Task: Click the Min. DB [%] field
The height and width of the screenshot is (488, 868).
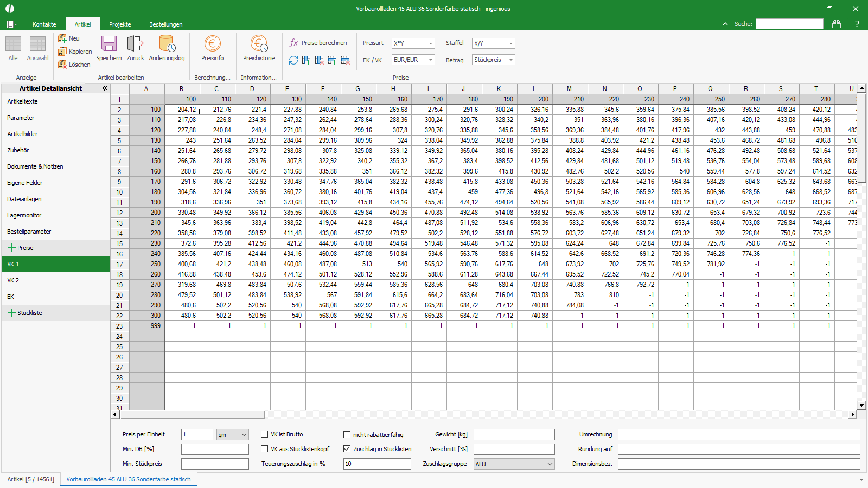Action: pos(215,449)
